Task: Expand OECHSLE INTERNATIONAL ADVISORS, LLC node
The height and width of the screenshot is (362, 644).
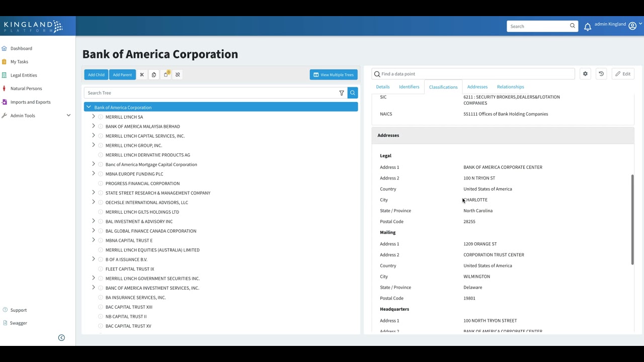Action: tap(93, 202)
